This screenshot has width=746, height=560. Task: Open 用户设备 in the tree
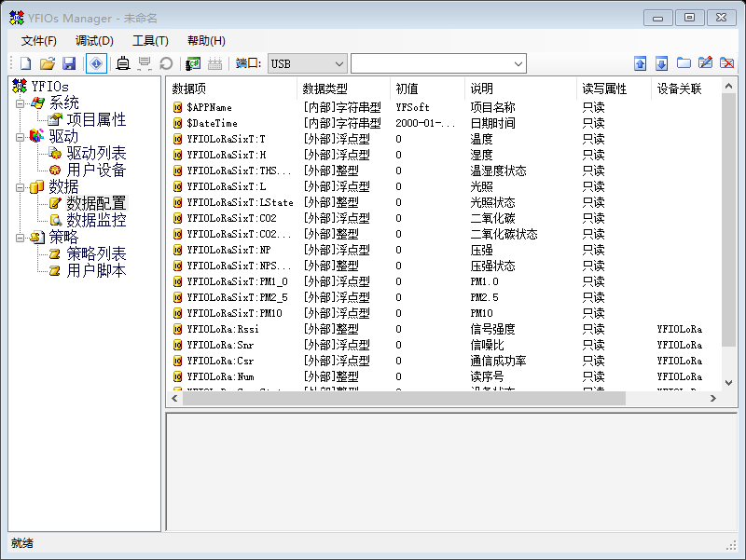click(x=96, y=170)
